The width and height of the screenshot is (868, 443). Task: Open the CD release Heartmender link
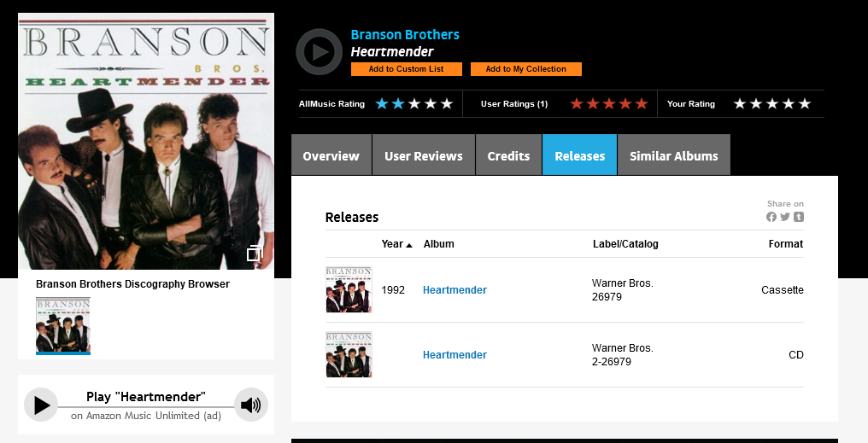455,354
